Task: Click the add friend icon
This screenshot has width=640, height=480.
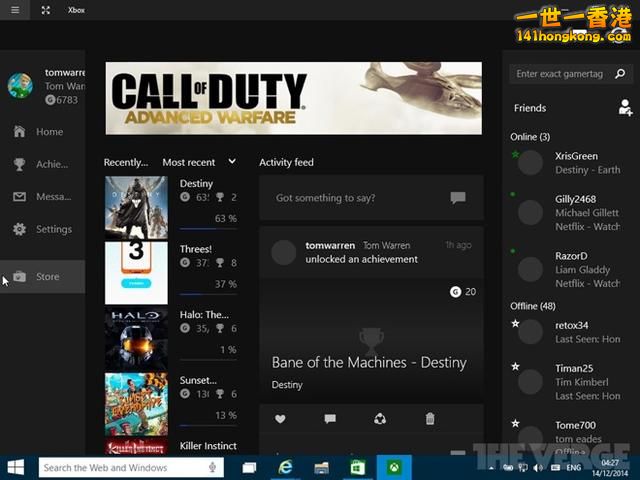Action: click(x=625, y=108)
